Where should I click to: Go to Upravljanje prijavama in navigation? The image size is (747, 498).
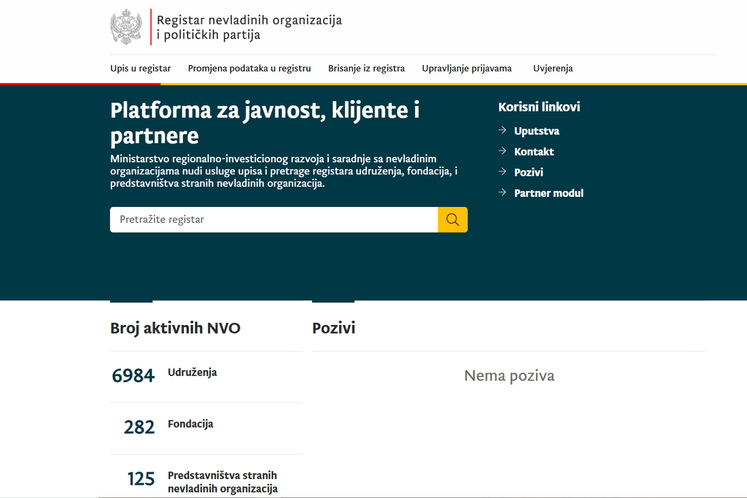pos(466,69)
